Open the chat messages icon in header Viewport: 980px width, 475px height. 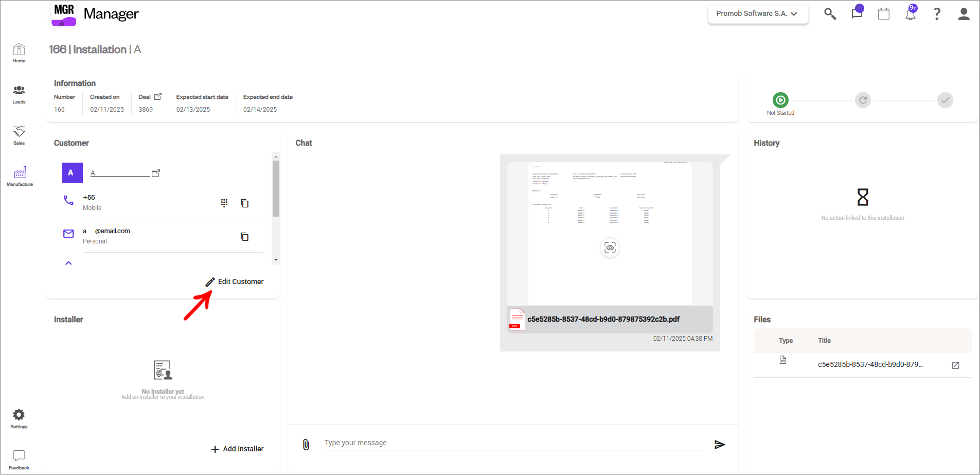(x=857, y=13)
